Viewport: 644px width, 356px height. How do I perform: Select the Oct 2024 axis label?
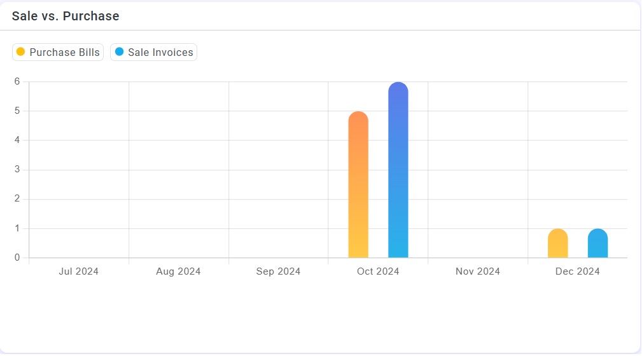point(378,271)
